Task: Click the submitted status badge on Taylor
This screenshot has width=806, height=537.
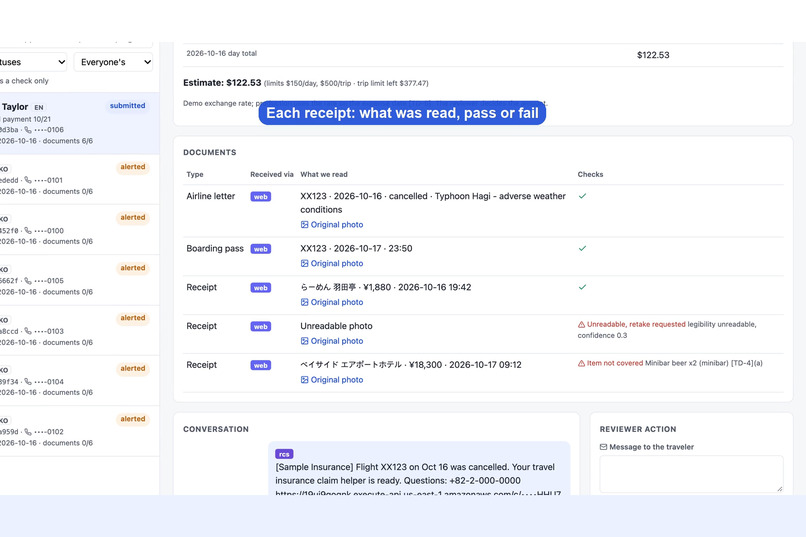Action: (127, 106)
